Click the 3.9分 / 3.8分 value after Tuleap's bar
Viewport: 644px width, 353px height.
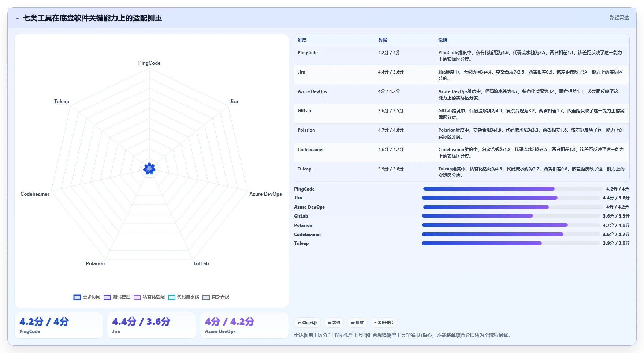616,243
